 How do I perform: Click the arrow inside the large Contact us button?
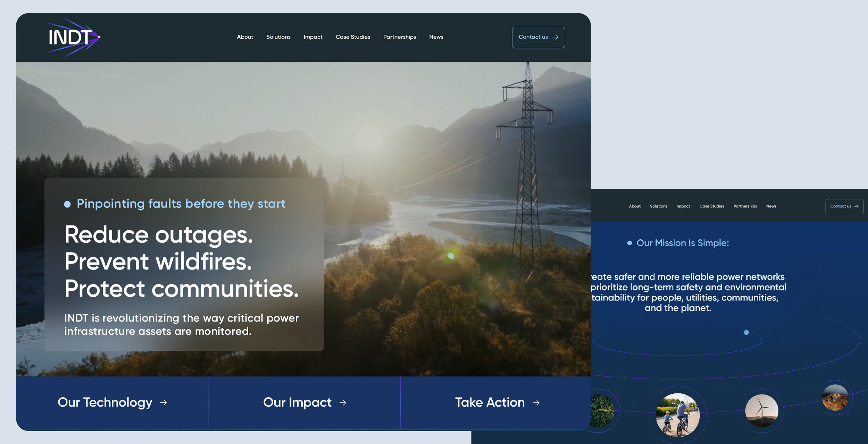pos(555,37)
